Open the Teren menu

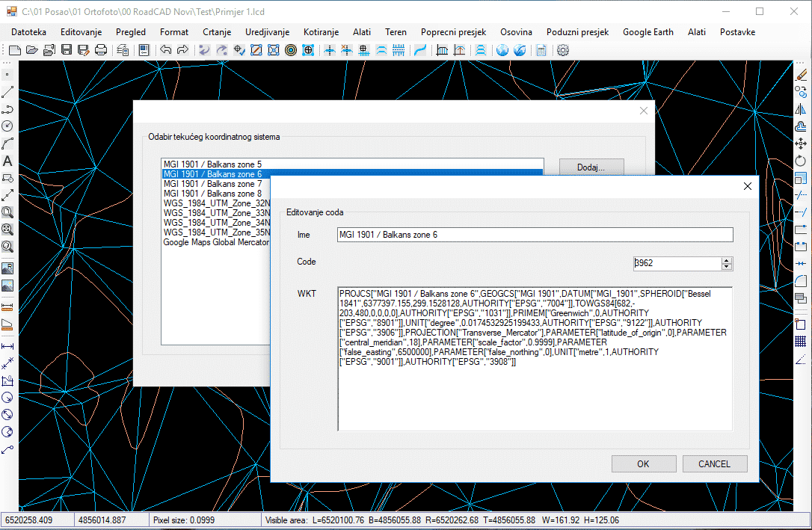tap(396, 32)
